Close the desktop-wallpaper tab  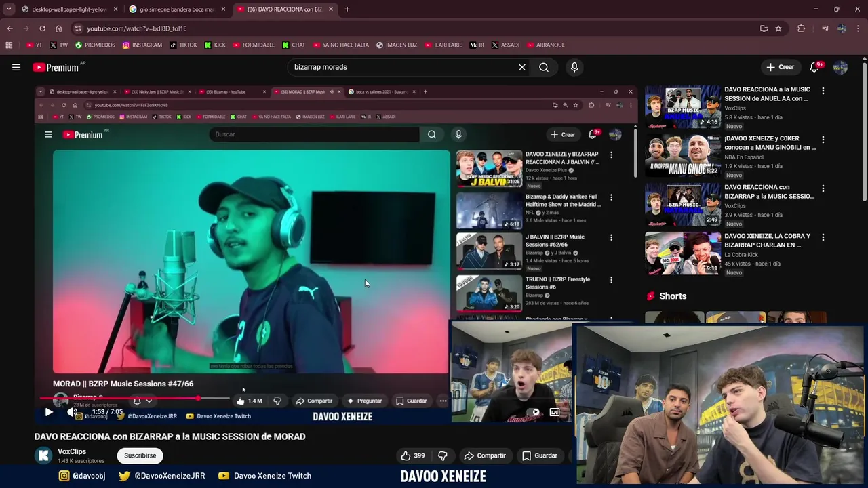click(x=115, y=9)
